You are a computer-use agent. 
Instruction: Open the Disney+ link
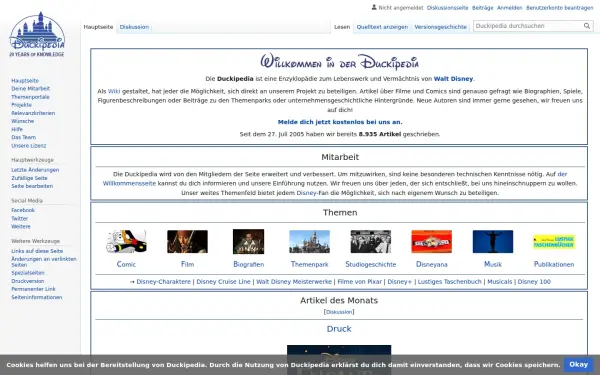(399, 282)
